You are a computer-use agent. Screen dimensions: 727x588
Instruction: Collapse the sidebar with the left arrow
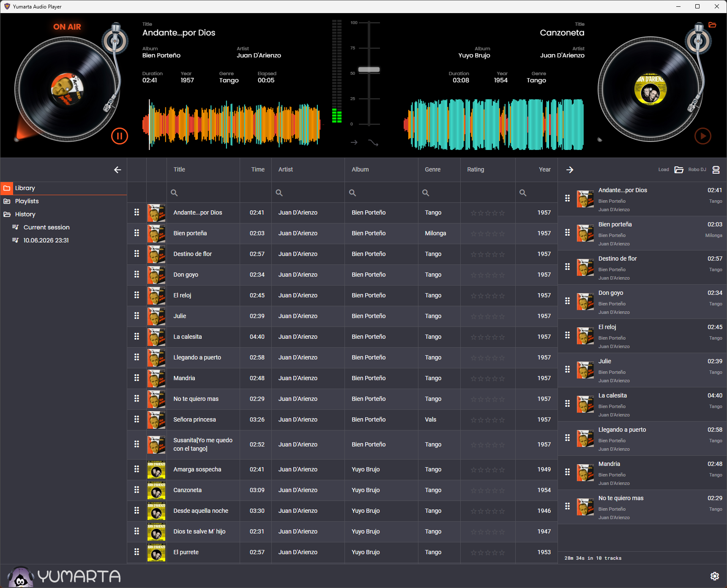[x=118, y=170]
